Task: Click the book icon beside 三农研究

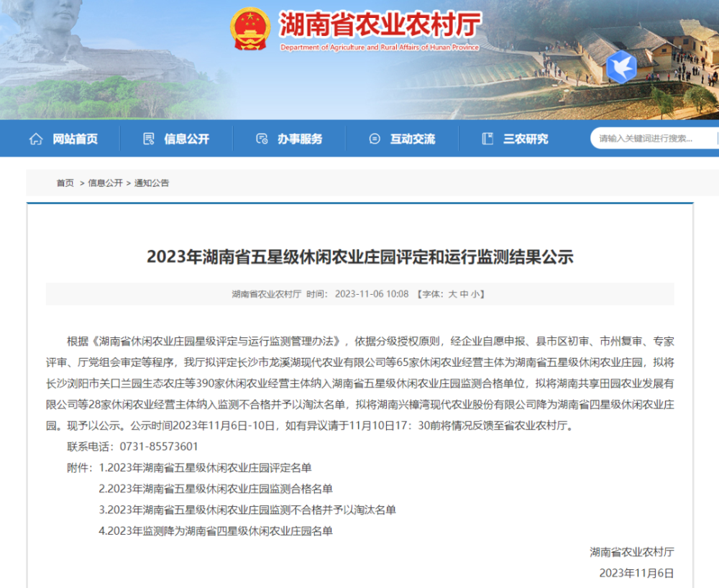Action: pos(487,139)
